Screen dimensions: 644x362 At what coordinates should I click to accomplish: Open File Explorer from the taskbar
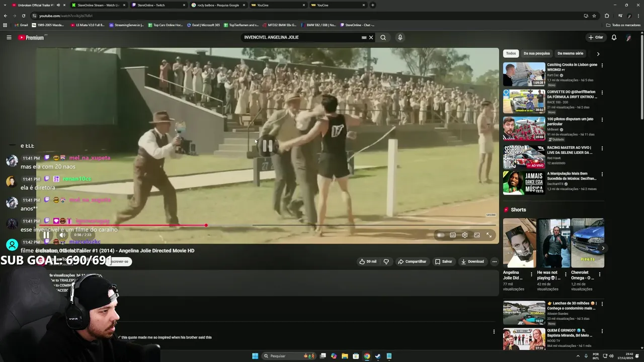(345, 356)
